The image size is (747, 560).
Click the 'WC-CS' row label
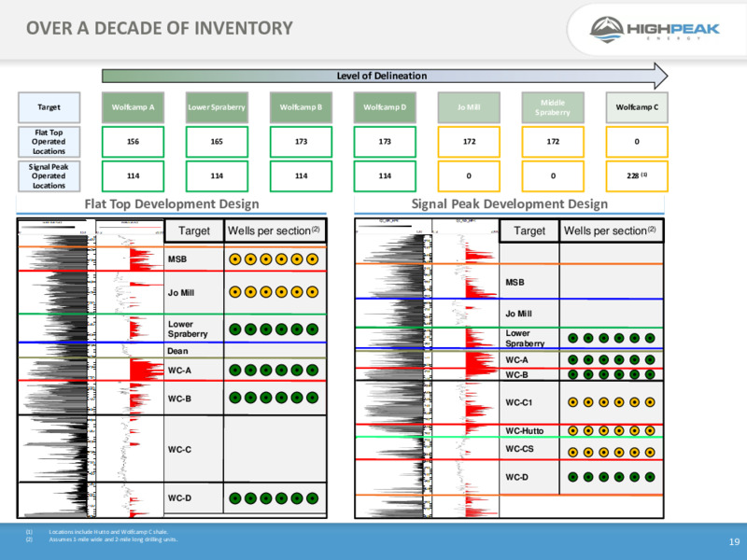519,449
